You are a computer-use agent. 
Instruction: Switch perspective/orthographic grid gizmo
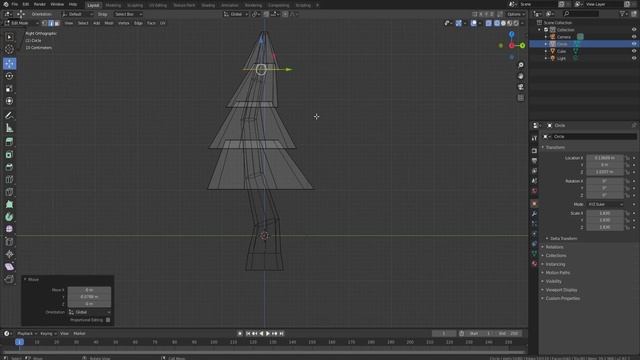[521, 98]
